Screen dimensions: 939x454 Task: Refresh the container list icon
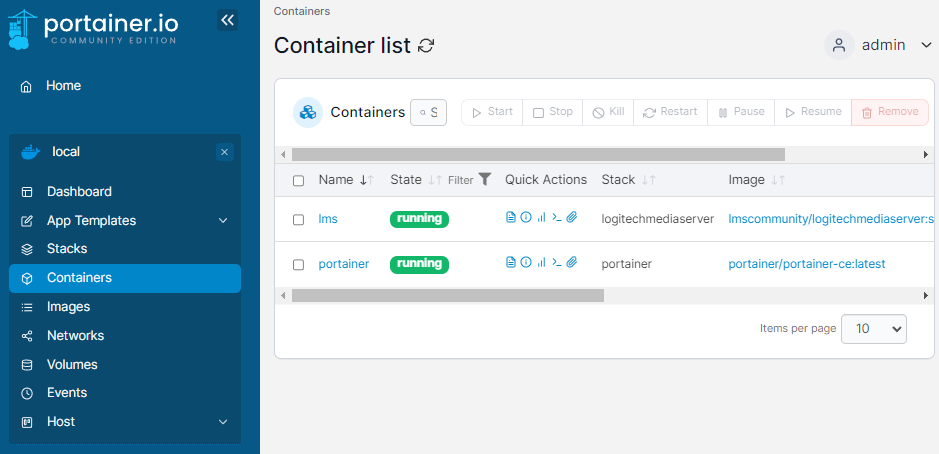(426, 46)
